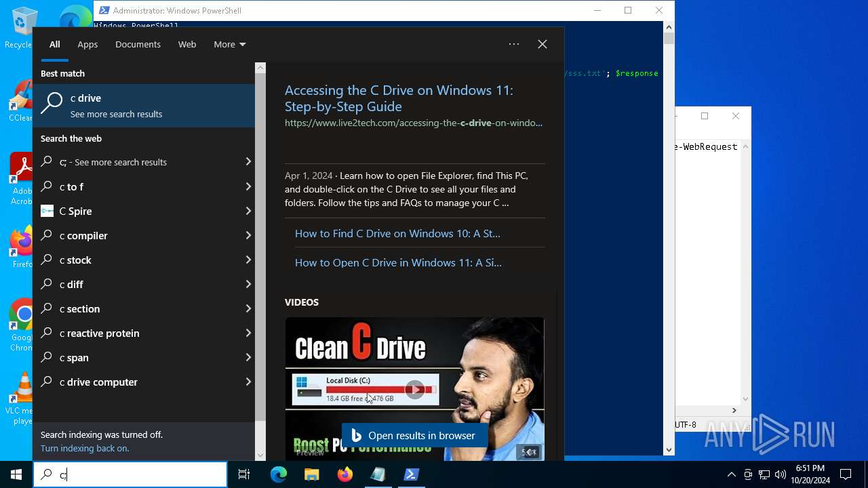
Task: Open the network icon in system tray
Action: [764, 474]
